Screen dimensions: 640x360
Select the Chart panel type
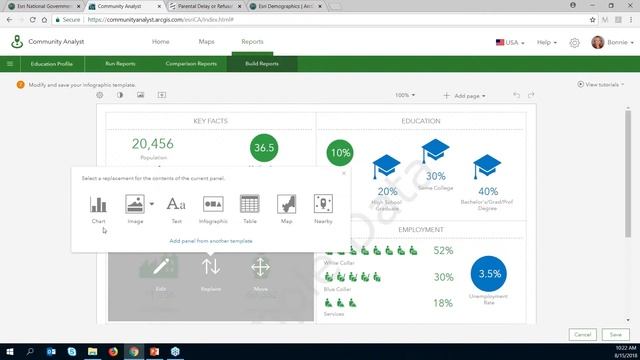tap(98, 209)
